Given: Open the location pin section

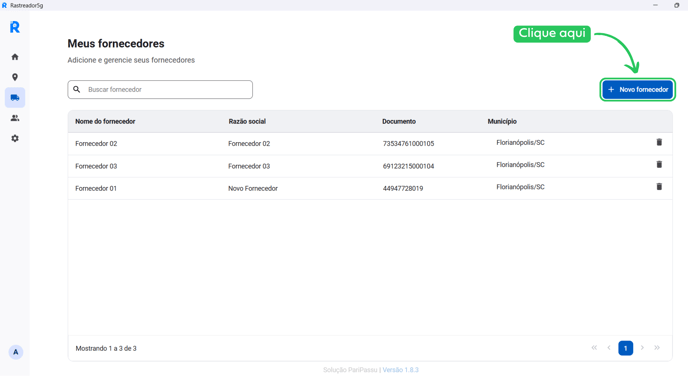Looking at the screenshot, I should 15,77.
